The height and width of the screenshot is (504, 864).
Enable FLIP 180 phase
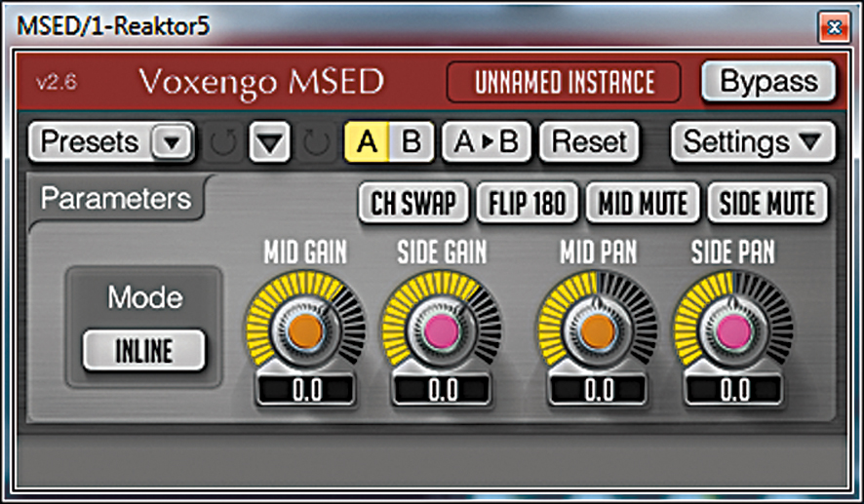[528, 203]
